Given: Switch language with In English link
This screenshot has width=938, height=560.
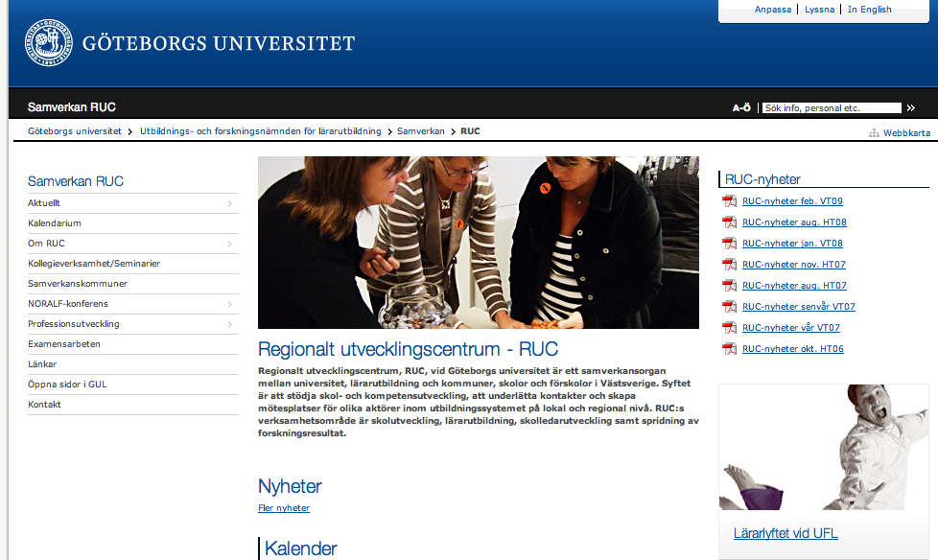Looking at the screenshot, I should tap(869, 10).
